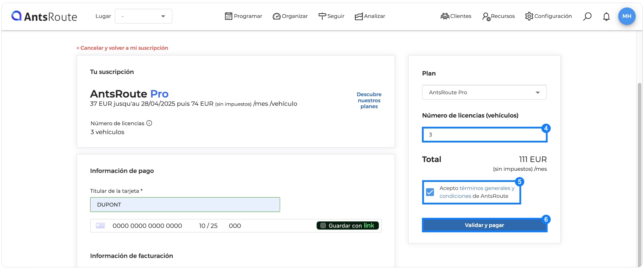This screenshot has height=270, width=644.
Task: Open the Programar menu
Action: (x=243, y=16)
